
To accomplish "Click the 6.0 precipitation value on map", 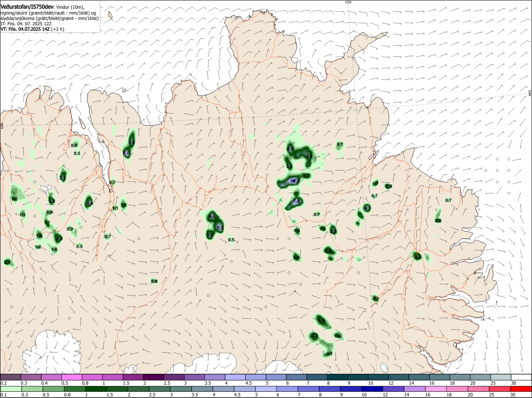I will click(x=127, y=153).
